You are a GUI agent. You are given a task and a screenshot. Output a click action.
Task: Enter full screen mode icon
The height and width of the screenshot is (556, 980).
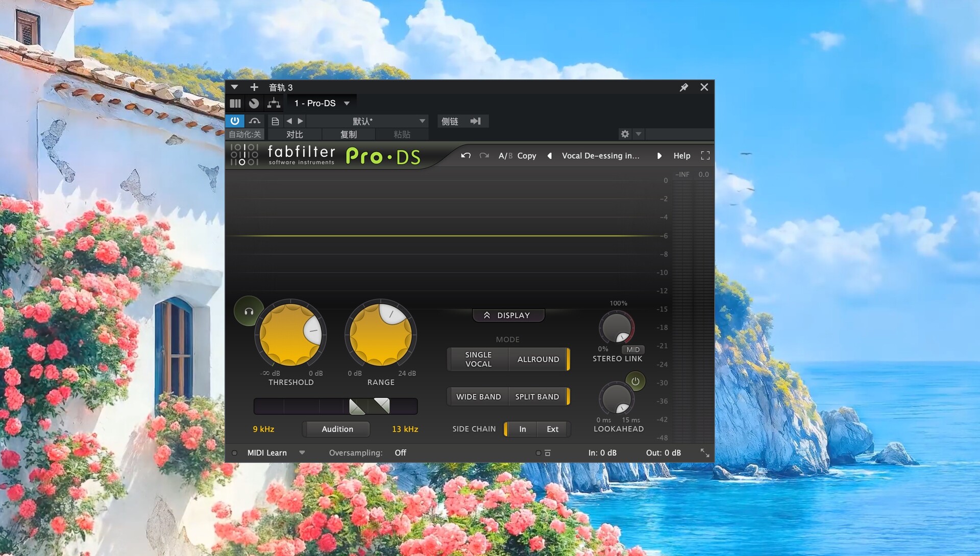705,156
